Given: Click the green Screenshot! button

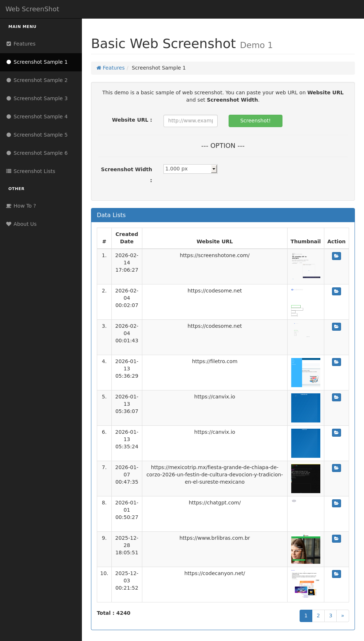Looking at the screenshot, I should pyautogui.click(x=255, y=121).
